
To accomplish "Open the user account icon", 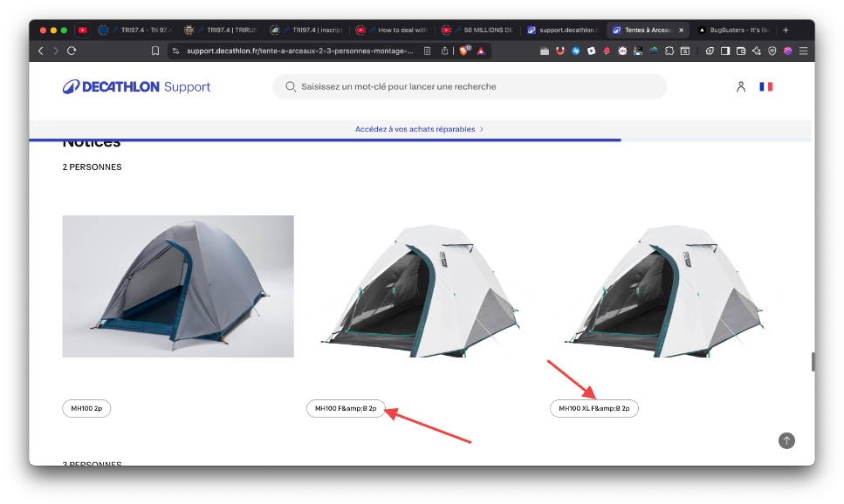I will (x=740, y=86).
